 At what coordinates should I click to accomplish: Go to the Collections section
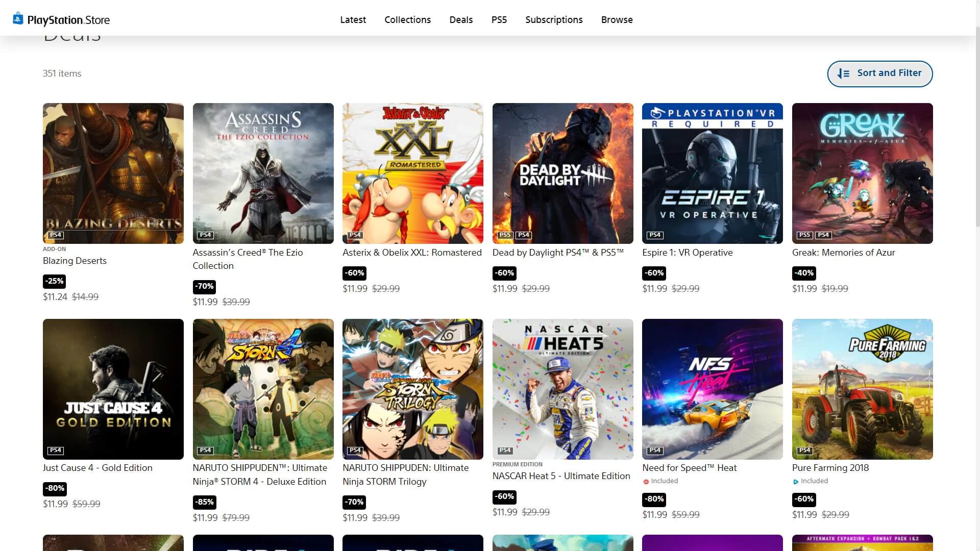point(407,20)
